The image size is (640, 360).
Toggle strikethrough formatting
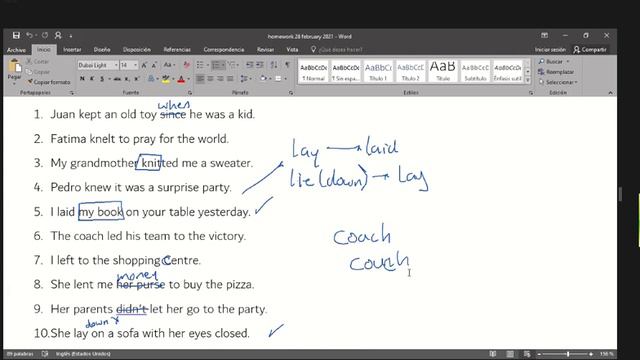click(117, 78)
